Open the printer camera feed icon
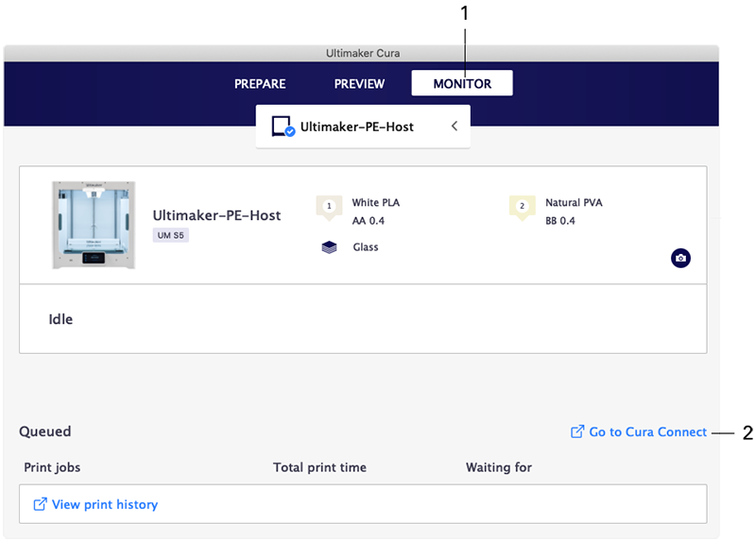This screenshot has height=541, width=756. coord(680,258)
